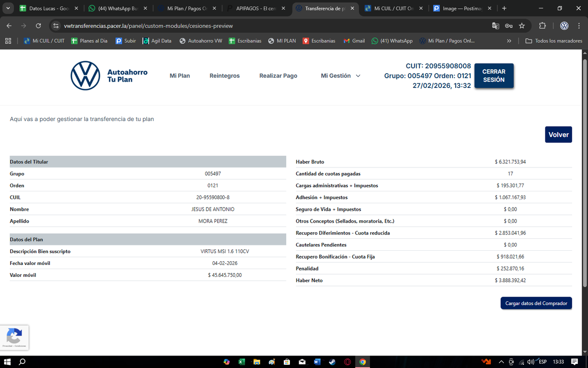The image size is (588, 368).
Task: Go to the Reintegros section
Action: click(225, 75)
